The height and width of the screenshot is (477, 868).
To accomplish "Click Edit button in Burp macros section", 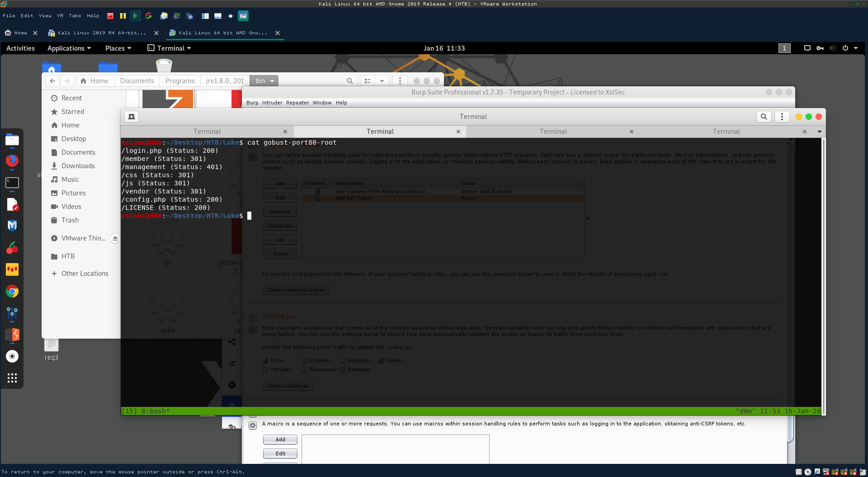I will [x=280, y=453].
